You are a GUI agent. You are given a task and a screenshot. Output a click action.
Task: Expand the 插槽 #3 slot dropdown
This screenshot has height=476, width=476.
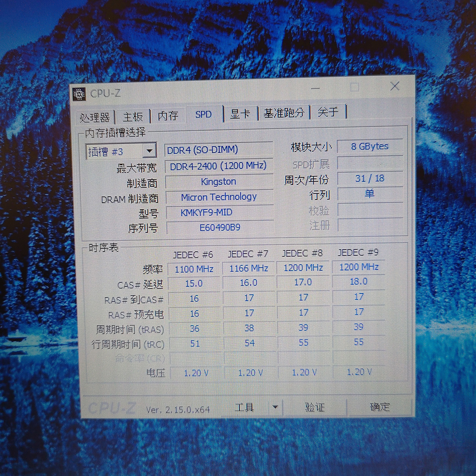149,151
